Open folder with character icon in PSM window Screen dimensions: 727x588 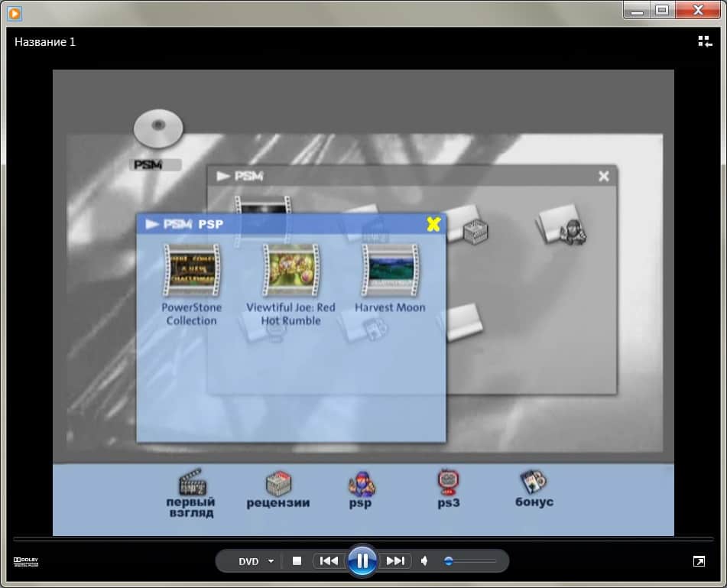562,225
